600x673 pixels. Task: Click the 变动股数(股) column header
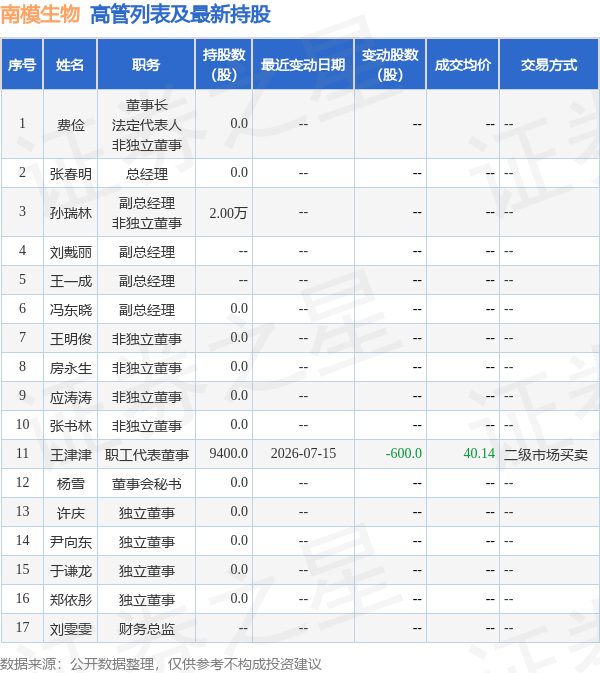390,65
